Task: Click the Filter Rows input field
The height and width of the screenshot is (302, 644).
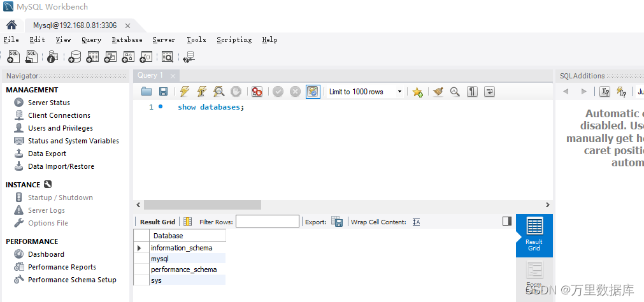Action: (268, 222)
